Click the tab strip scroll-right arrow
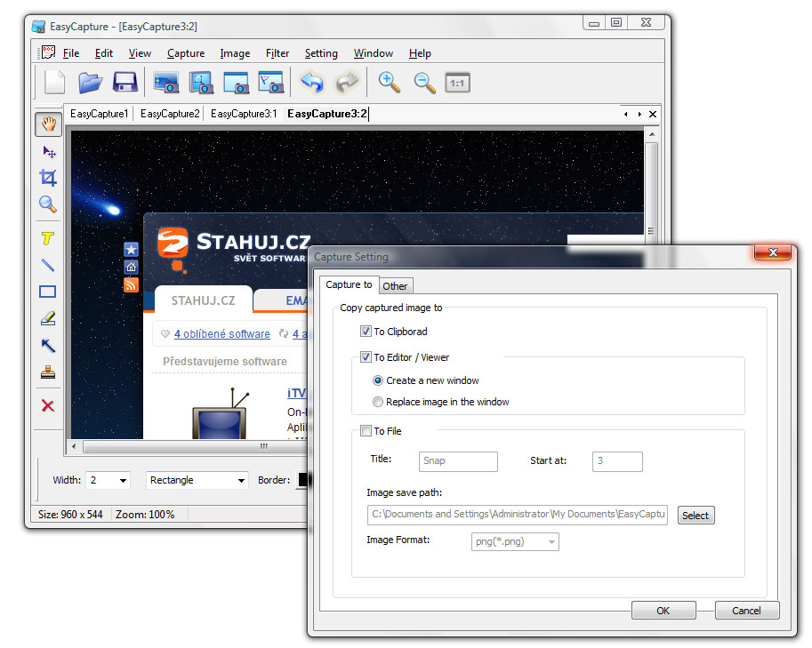The height and width of the screenshot is (648, 812). [639, 115]
